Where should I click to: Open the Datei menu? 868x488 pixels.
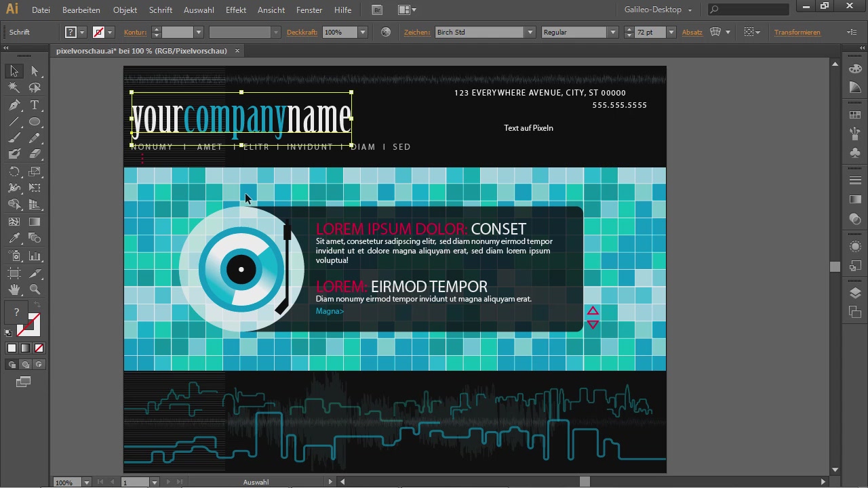click(x=41, y=10)
